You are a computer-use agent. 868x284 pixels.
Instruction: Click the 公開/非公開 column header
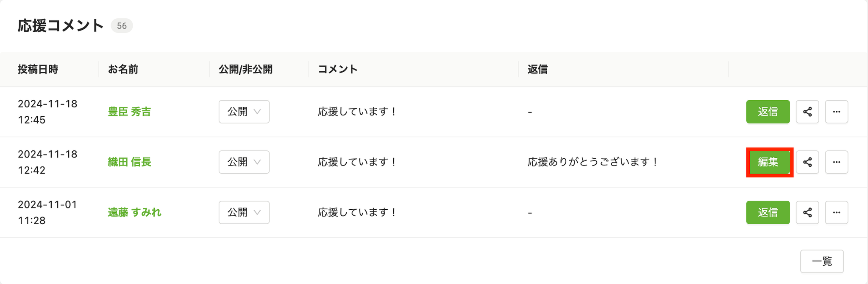coord(245,69)
